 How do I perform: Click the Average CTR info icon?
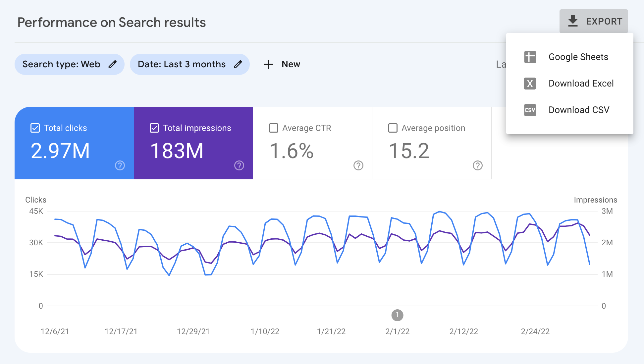pos(358,166)
